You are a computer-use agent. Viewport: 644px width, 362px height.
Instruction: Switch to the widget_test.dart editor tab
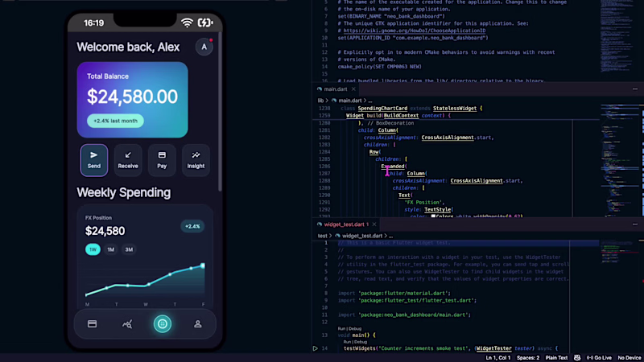pyautogui.click(x=345, y=224)
